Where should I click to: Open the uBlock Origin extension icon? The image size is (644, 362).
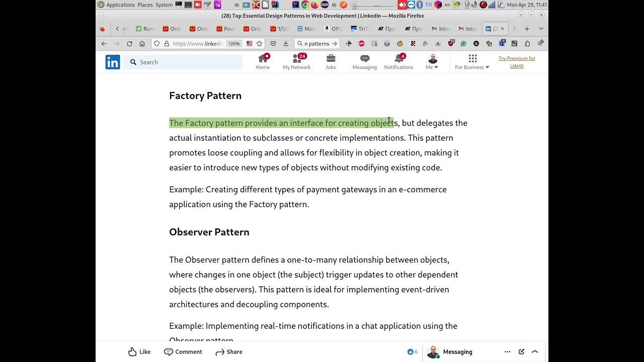tap(451, 44)
